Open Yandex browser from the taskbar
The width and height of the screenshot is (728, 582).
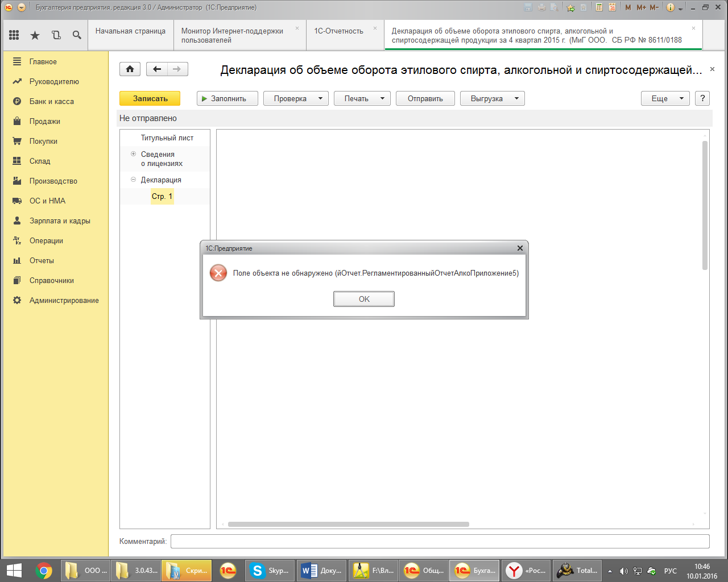point(526,570)
